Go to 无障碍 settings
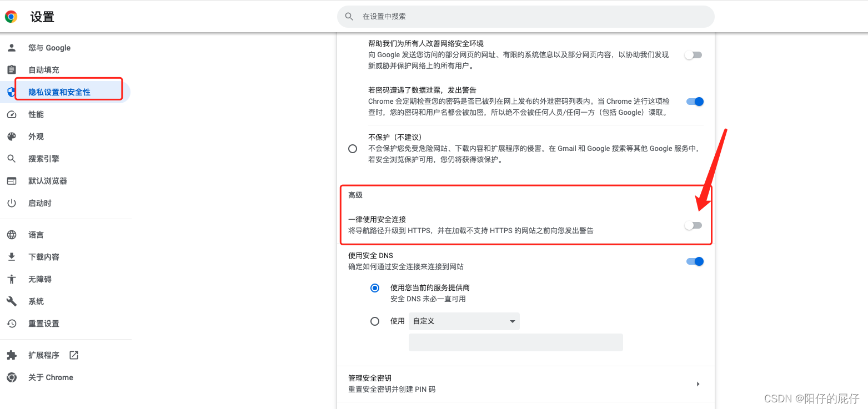The width and height of the screenshot is (868, 409). click(x=65, y=279)
